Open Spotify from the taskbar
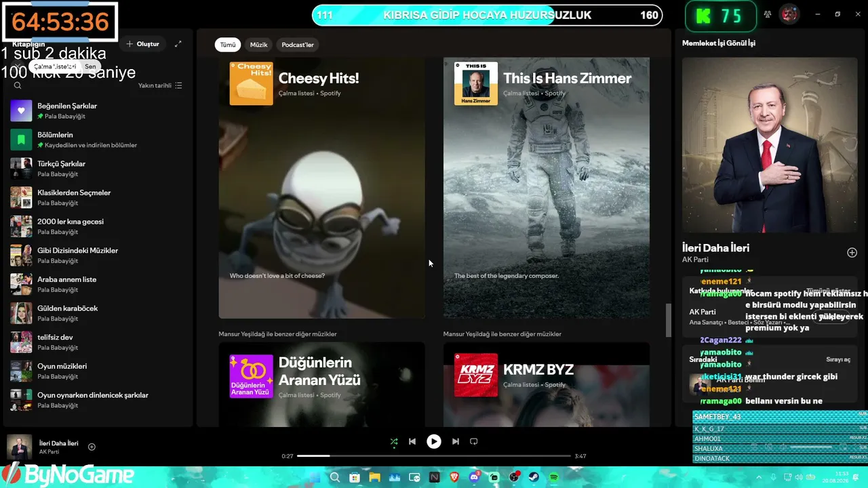Image resolution: width=868 pixels, height=488 pixels. (x=553, y=478)
